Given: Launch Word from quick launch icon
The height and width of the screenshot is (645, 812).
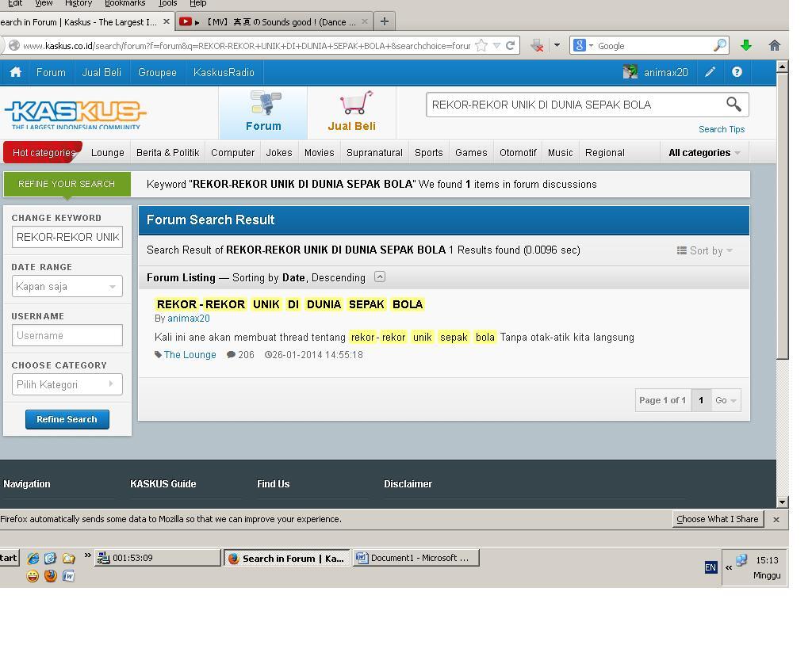Looking at the screenshot, I should coord(68,575).
